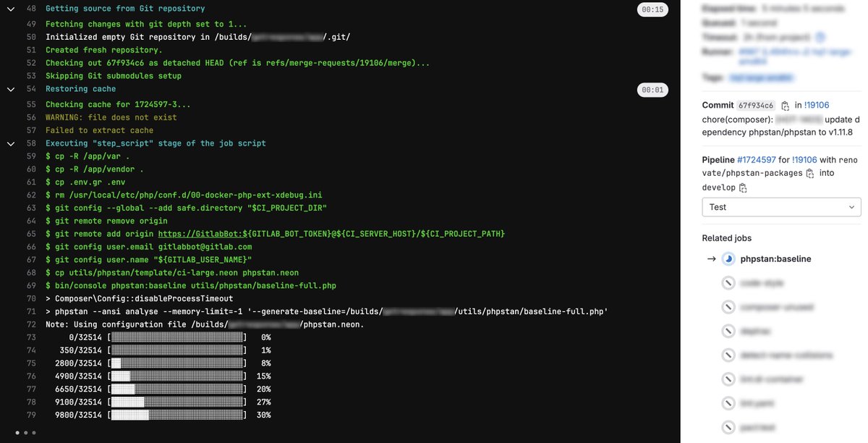Click line number 71 in the log
The image size is (868, 443).
(30, 311)
